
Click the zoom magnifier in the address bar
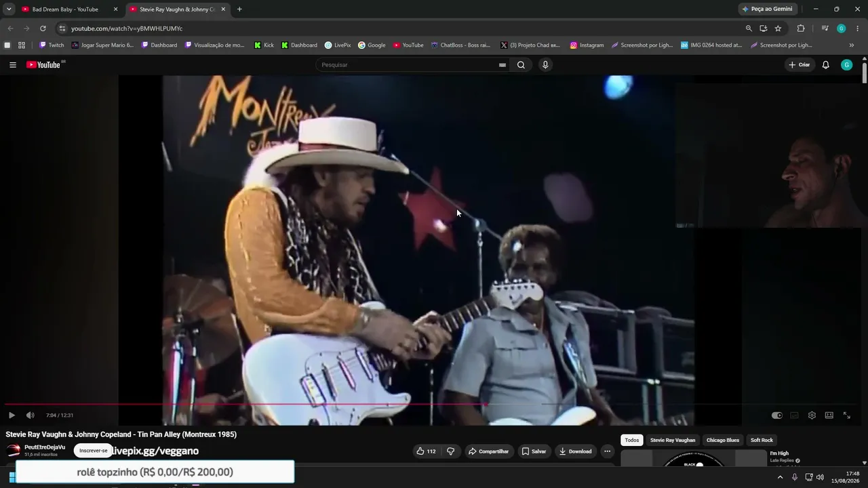pyautogui.click(x=749, y=28)
